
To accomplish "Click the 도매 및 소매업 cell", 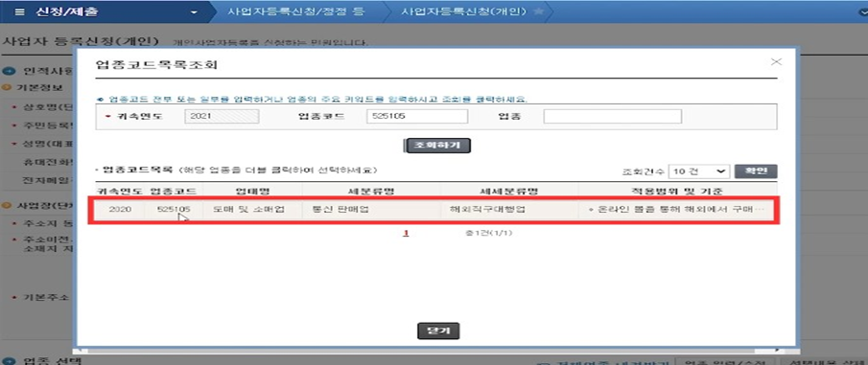I will 252,210.
